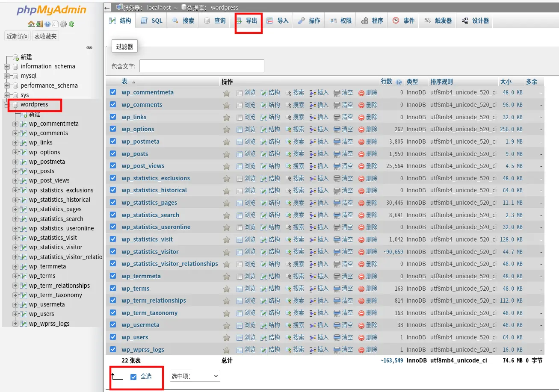The image size is (559, 392).
Task: Click the wp_links table icon in the navigation tree
Action: [24, 142]
